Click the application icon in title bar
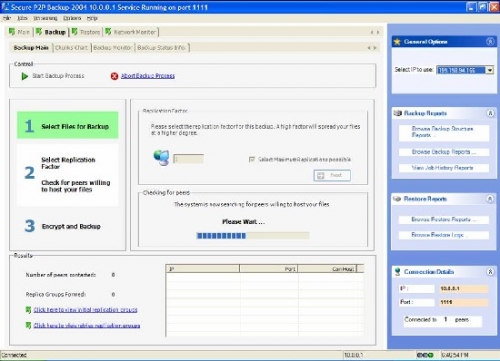Viewport: 500px width, 361px height. tap(5, 7)
